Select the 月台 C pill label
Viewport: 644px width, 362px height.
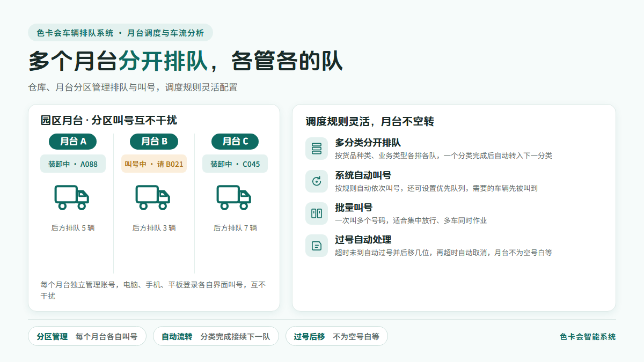235,142
